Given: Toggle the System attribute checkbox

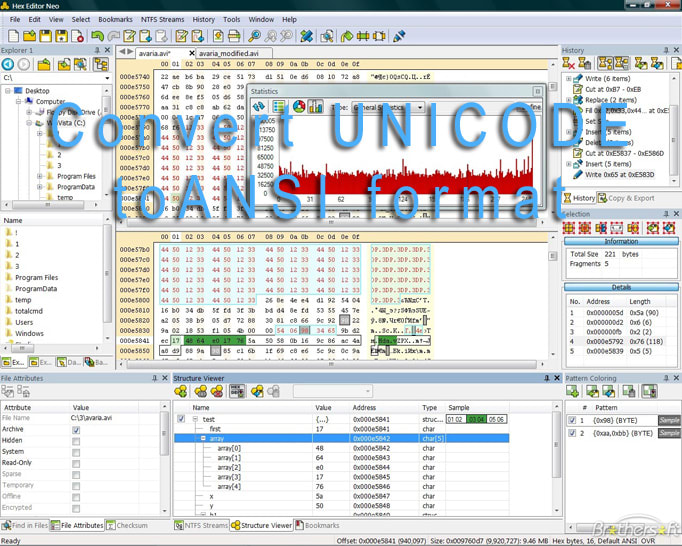Looking at the screenshot, I should (76, 452).
